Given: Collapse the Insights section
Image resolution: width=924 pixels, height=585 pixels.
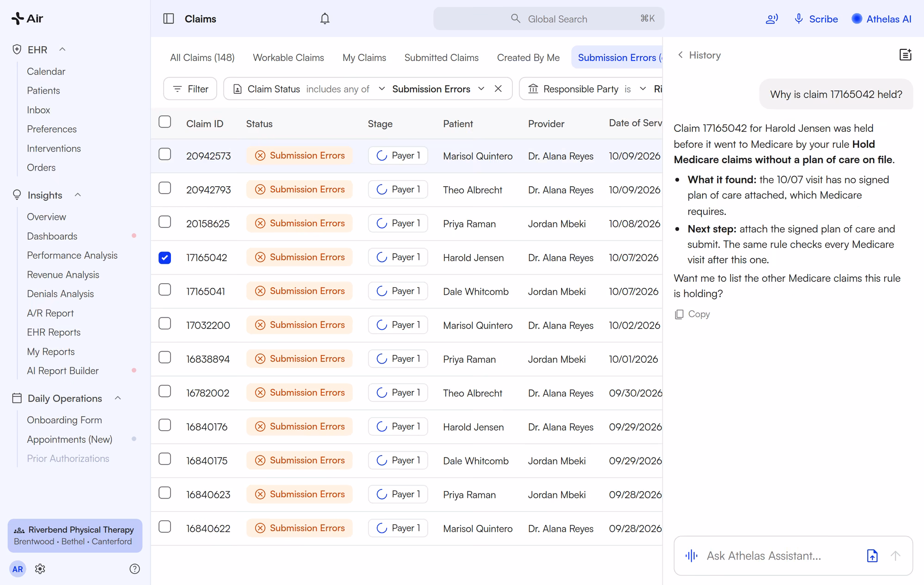Looking at the screenshot, I should tap(78, 195).
